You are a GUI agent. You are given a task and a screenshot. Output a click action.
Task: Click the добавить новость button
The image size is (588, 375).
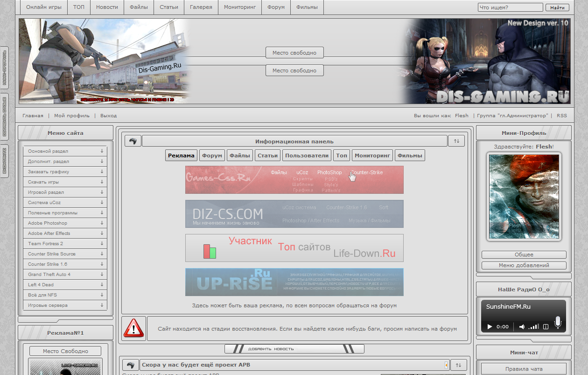point(294,349)
